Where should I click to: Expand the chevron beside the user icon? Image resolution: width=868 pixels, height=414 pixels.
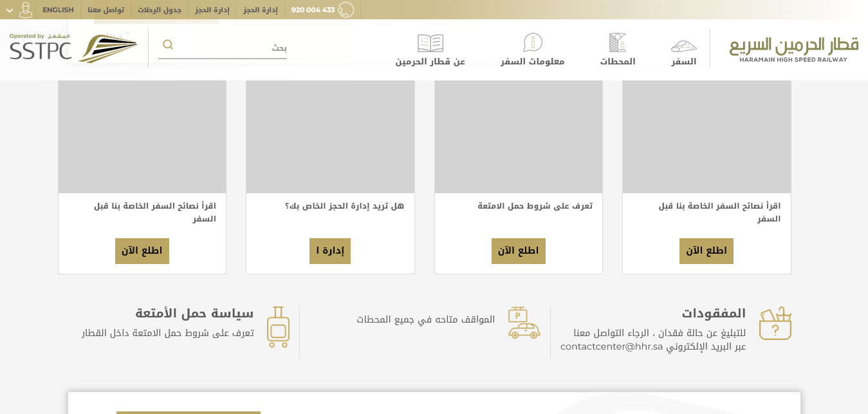click(10, 10)
